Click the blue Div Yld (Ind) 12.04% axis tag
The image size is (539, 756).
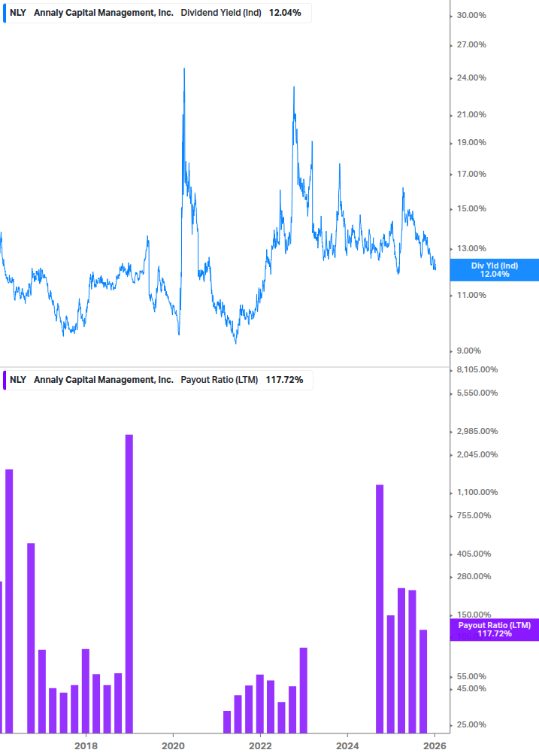tap(494, 270)
